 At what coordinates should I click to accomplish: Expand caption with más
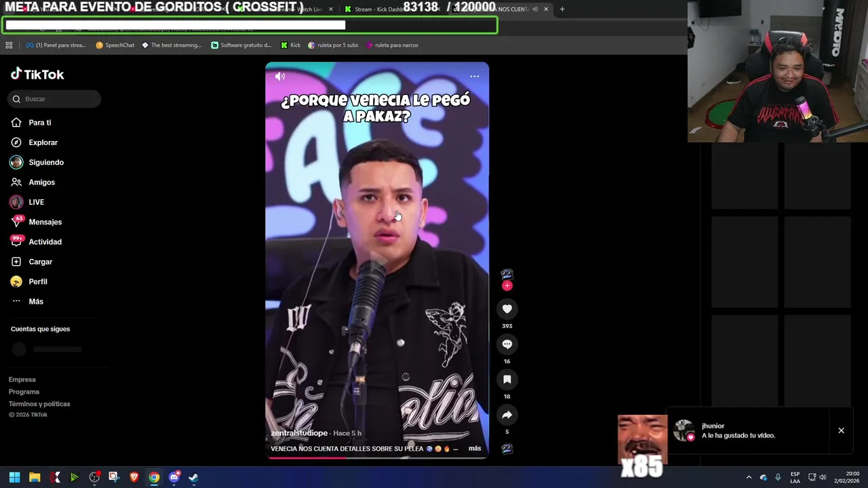tap(475, 449)
